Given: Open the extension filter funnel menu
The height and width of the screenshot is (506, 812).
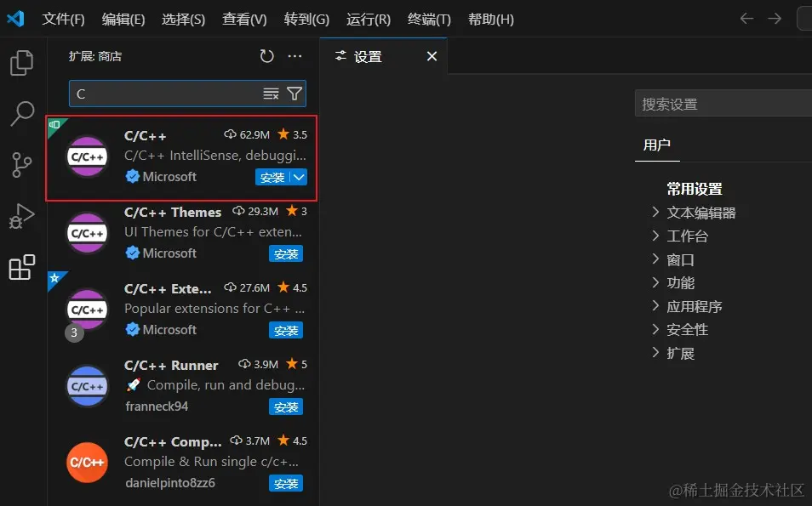Looking at the screenshot, I should coord(294,94).
